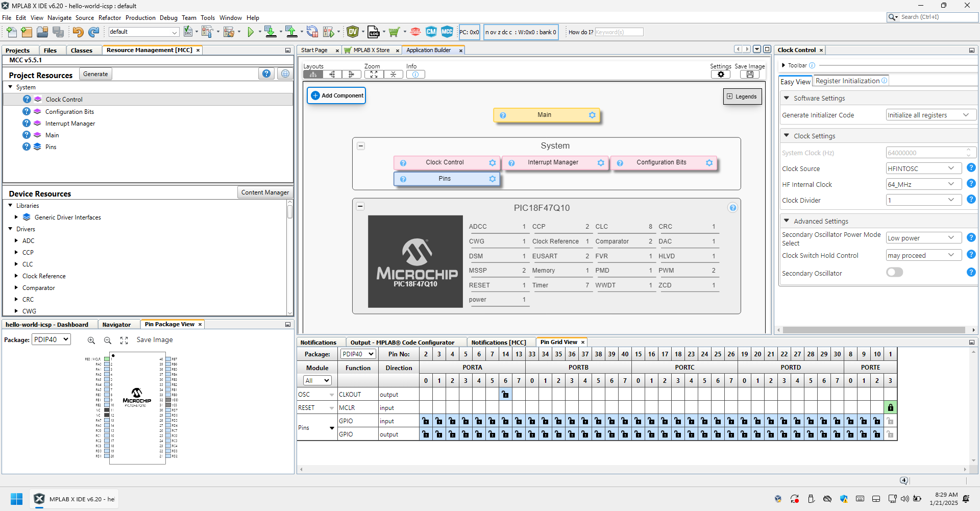Open Generate Initializer Code dropdown
Image resolution: width=980 pixels, height=511 pixels.
point(931,115)
